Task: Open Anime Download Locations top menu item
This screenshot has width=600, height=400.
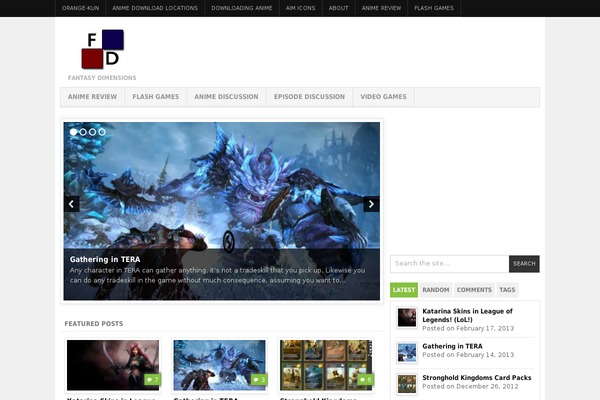Action: pyautogui.click(x=155, y=8)
